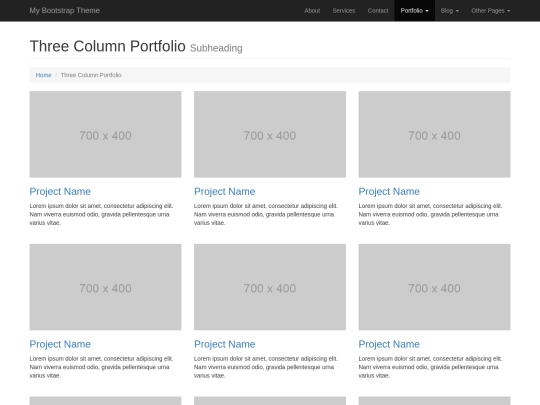Open second row middle 700 x 400 thumbnail
540x405 pixels.
pyautogui.click(x=270, y=287)
